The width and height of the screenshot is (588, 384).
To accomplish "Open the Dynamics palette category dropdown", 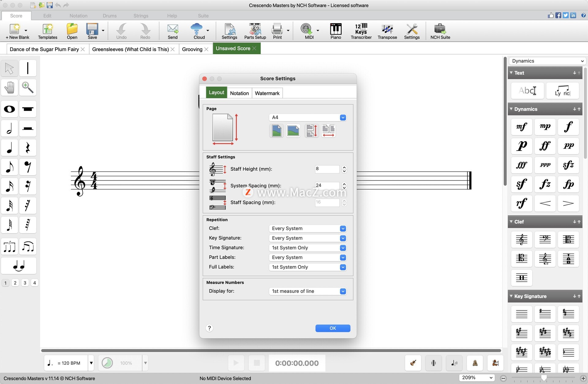I will pos(547,61).
